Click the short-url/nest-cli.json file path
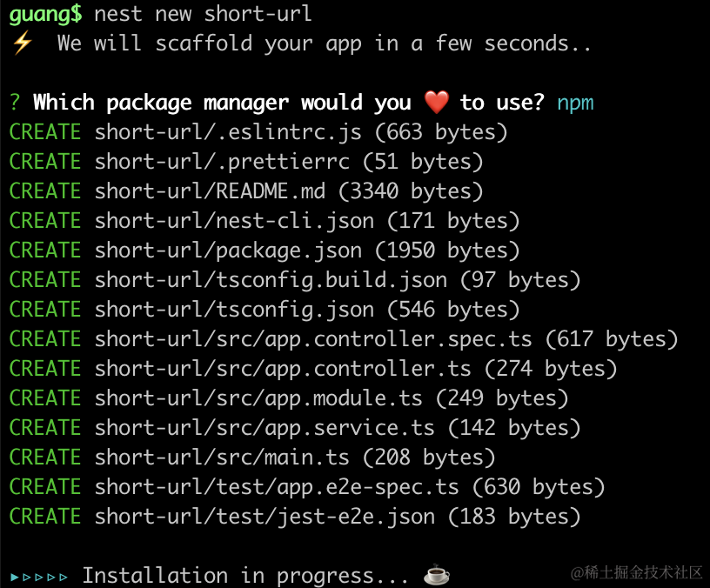The width and height of the screenshot is (710, 588). (234, 221)
